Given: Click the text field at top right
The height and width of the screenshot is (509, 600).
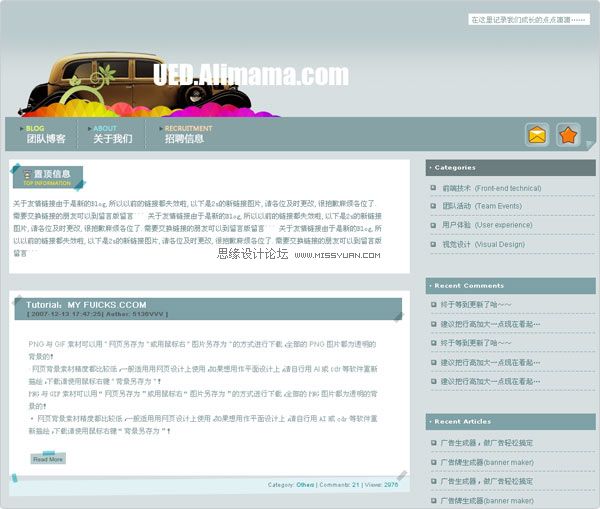Looking at the screenshot, I should [x=528, y=19].
